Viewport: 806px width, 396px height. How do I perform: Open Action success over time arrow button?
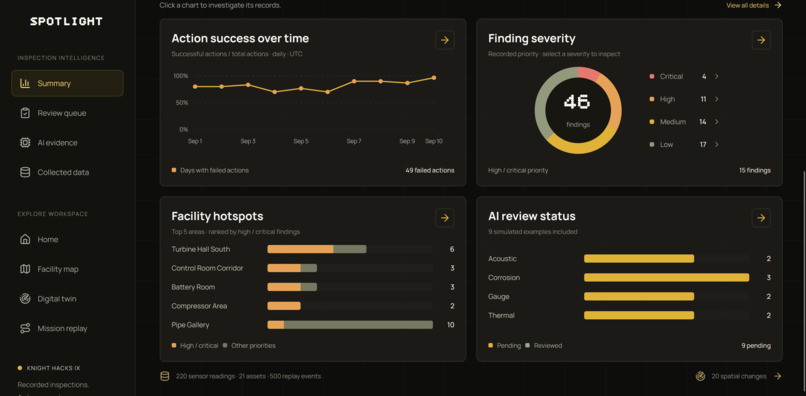[445, 40]
